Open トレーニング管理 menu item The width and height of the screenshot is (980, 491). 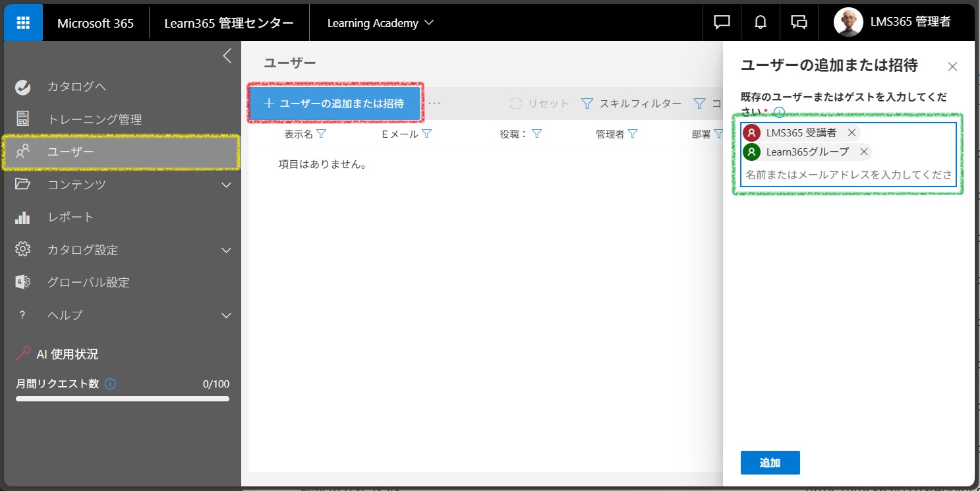94,120
